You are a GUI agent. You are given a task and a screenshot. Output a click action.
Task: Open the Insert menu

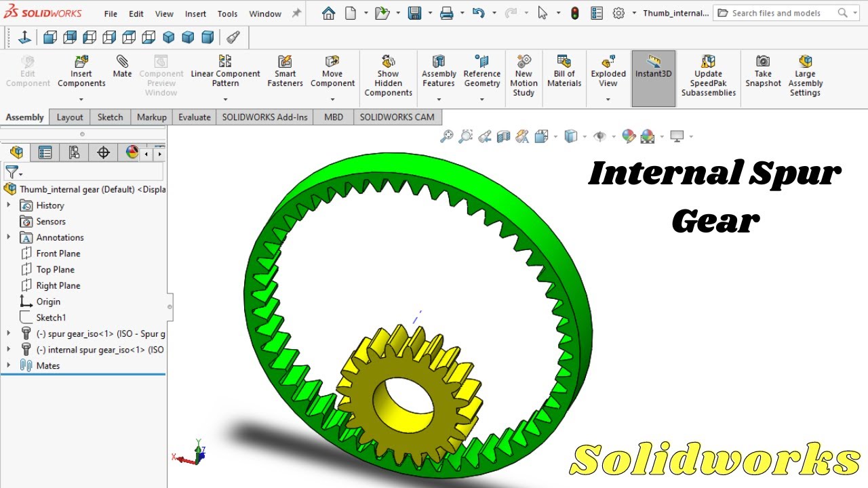click(x=195, y=14)
